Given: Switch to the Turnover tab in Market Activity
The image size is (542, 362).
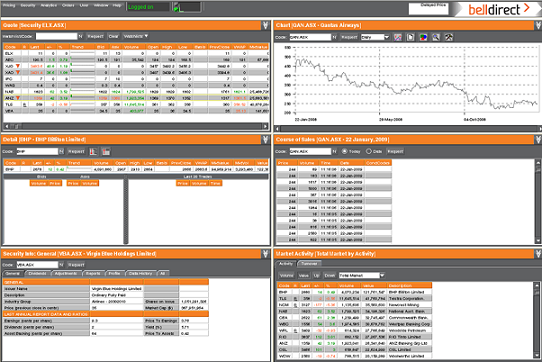Looking at the screenshot, I should pos(309,263).
